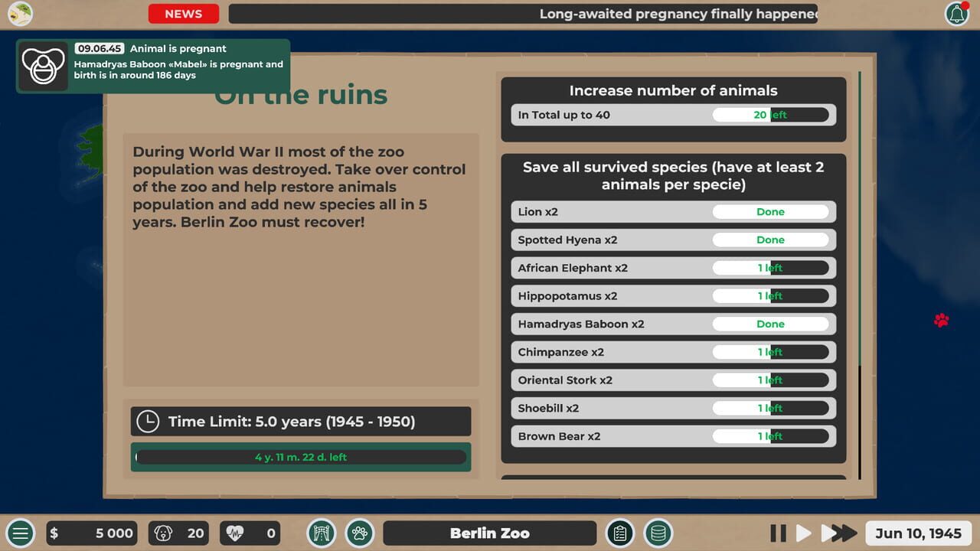Image resolution: width=980 pixels, height=551 pixels.
Task: Click the red NEWS button
Action: pos(184,14)
